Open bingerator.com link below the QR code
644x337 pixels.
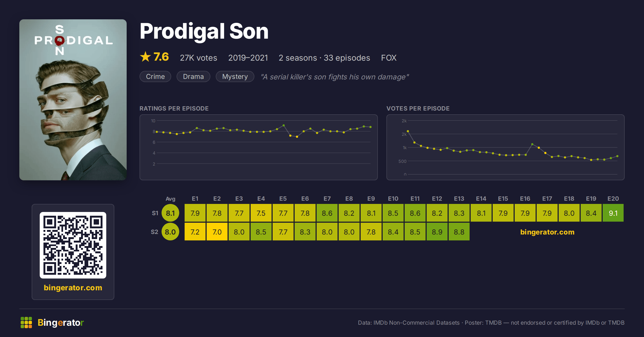[73, 288]
